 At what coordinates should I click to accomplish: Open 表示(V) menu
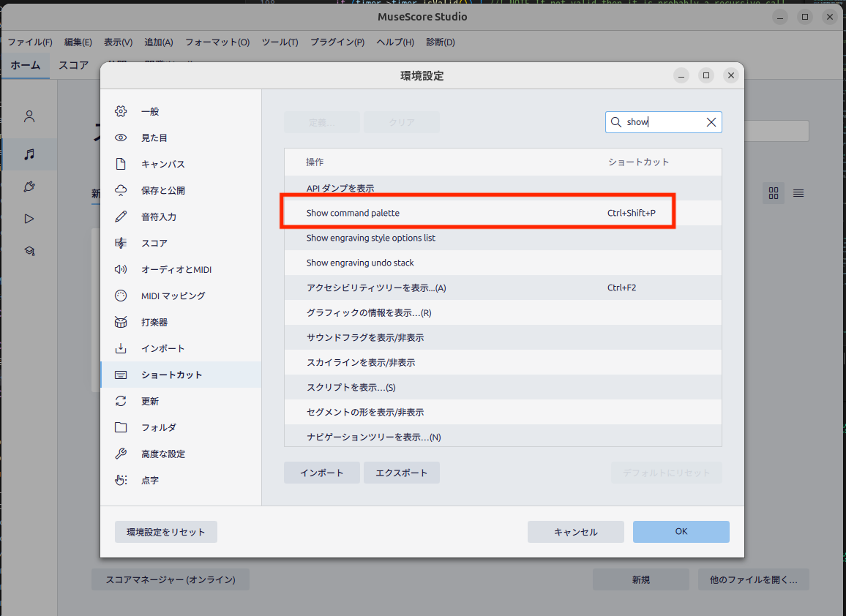(x=118, y=42)
